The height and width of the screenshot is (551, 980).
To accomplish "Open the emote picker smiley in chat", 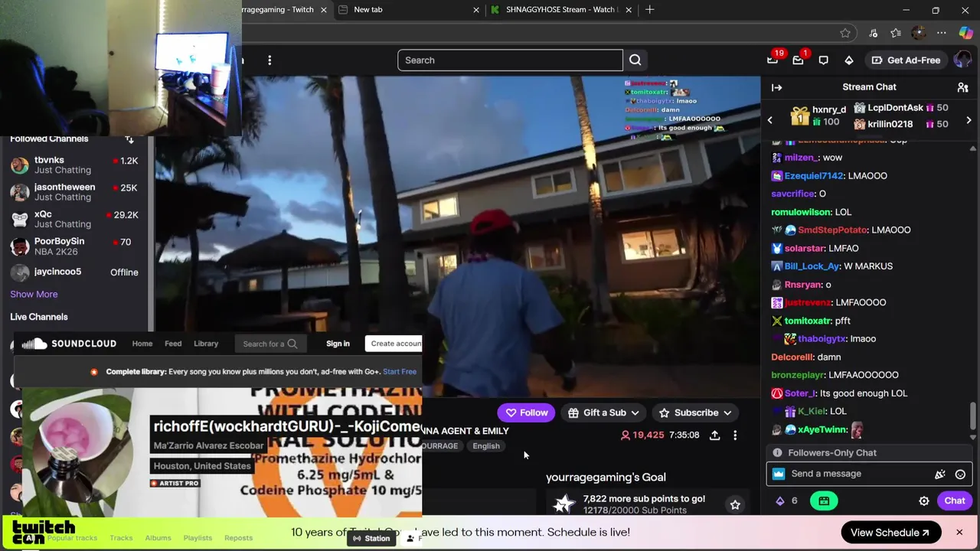I will click(x=960, y=474).
